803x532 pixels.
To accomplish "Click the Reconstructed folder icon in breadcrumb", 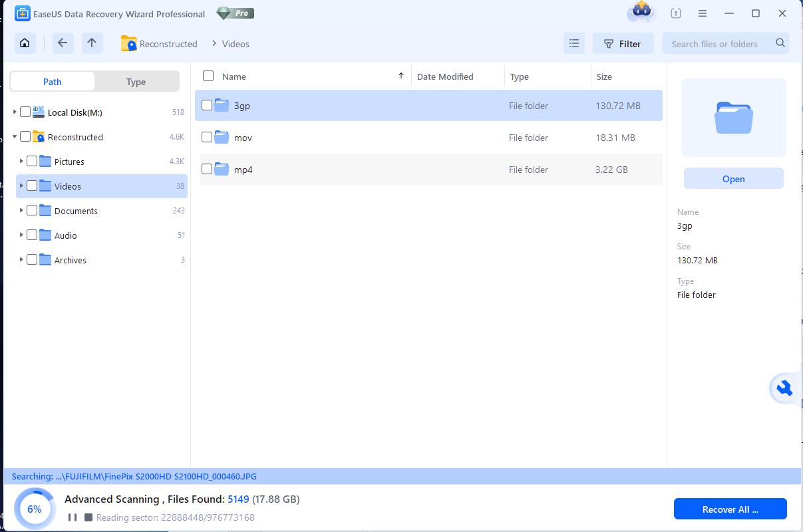I will (x=128, y=44).
